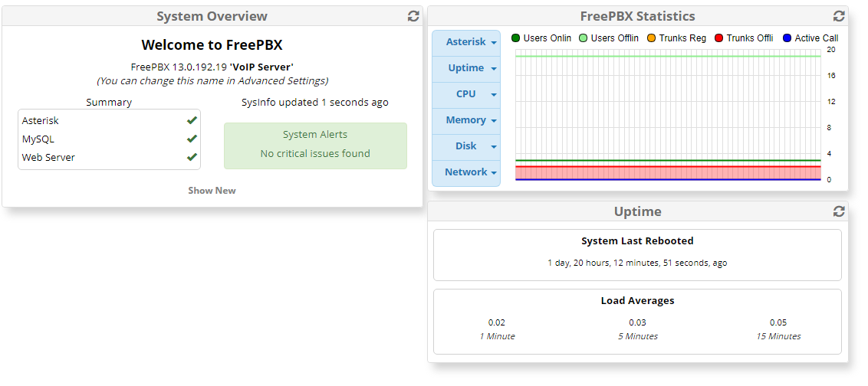The height and width of the screenshot is (386, 868).
Task: Open the Asterisk statistics dropdown
Action: tap(466, 42)
